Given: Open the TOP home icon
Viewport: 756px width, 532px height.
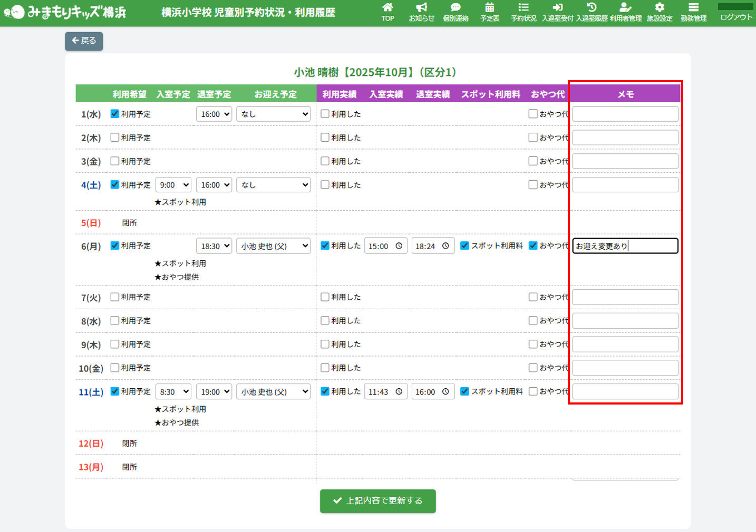Looking at the screenshot, I should pyautogui.click(x=387, y=12).
